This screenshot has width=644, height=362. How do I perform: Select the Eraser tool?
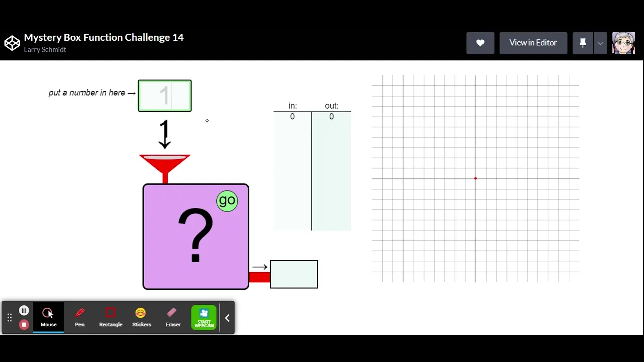173,317
